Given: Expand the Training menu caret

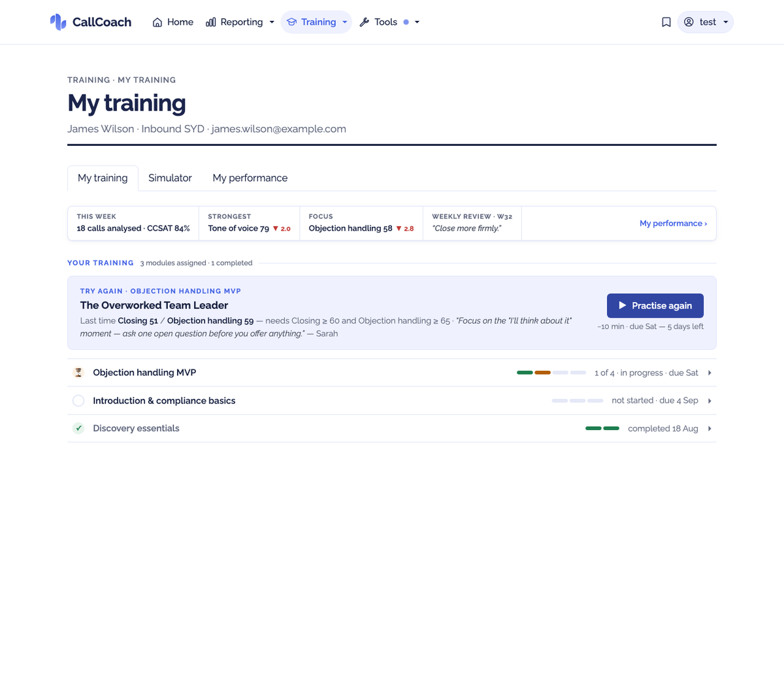Looking at the screenshot, I should [x=344, y=22].
